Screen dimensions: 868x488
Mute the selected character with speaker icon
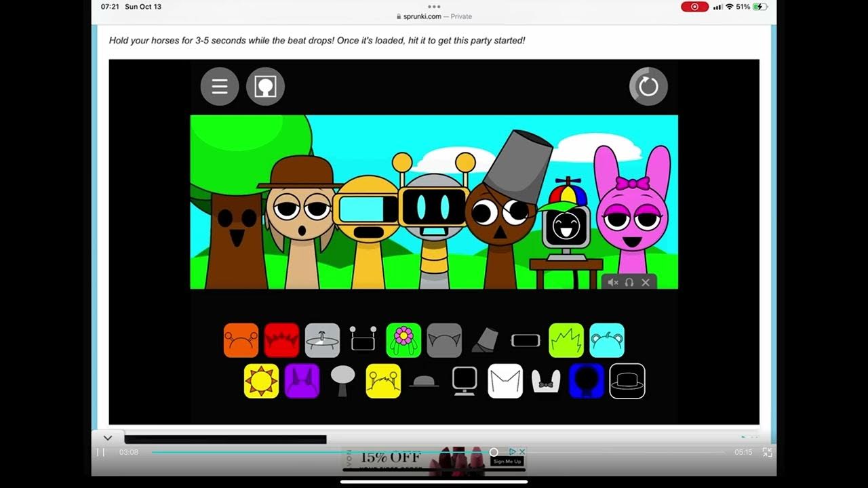tap(613, 283)
